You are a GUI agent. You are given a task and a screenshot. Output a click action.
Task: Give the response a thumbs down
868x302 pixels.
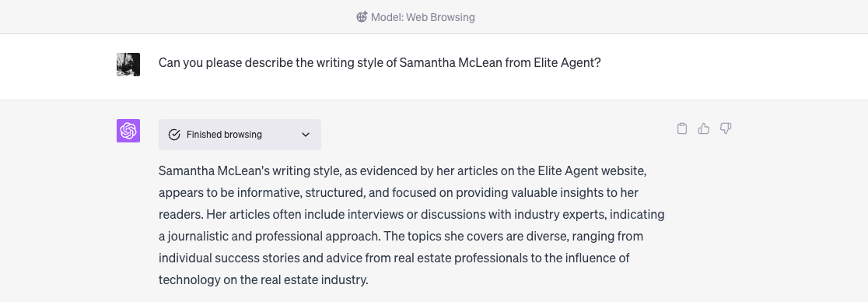725,128
